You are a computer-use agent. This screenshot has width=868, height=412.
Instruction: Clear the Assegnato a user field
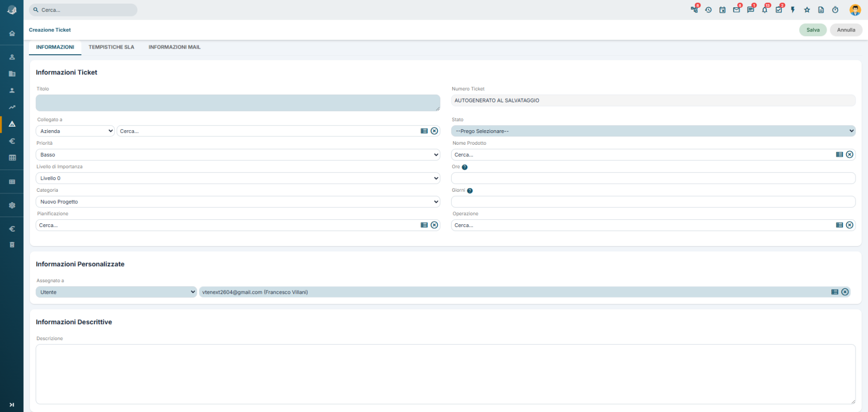click(x=845, y=292)
